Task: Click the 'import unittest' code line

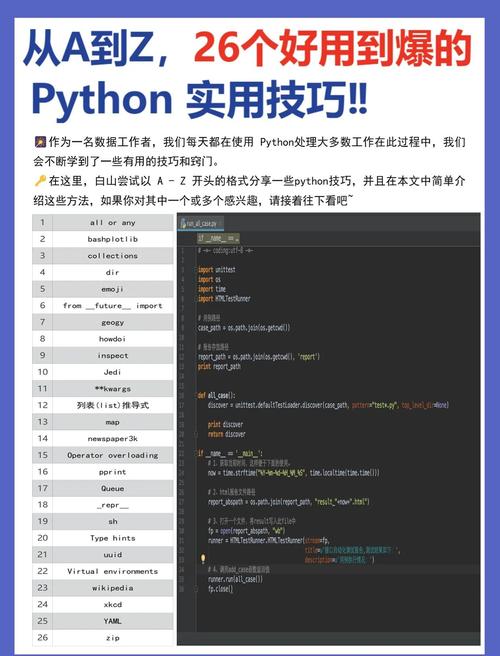Action: pos(217,270)
